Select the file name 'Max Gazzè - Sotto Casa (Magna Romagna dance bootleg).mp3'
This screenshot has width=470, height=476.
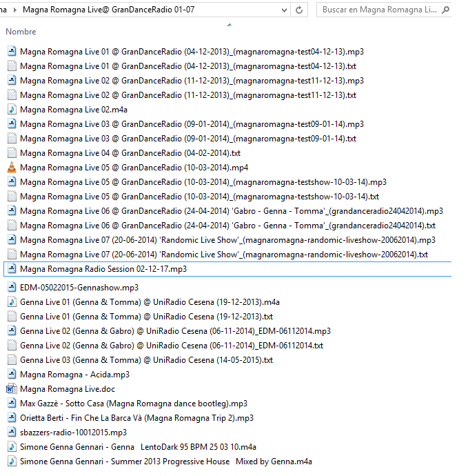[x=134, y=404]
